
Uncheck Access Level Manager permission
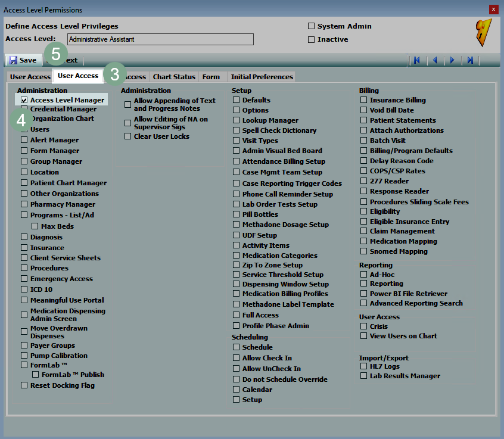[24, 100]
